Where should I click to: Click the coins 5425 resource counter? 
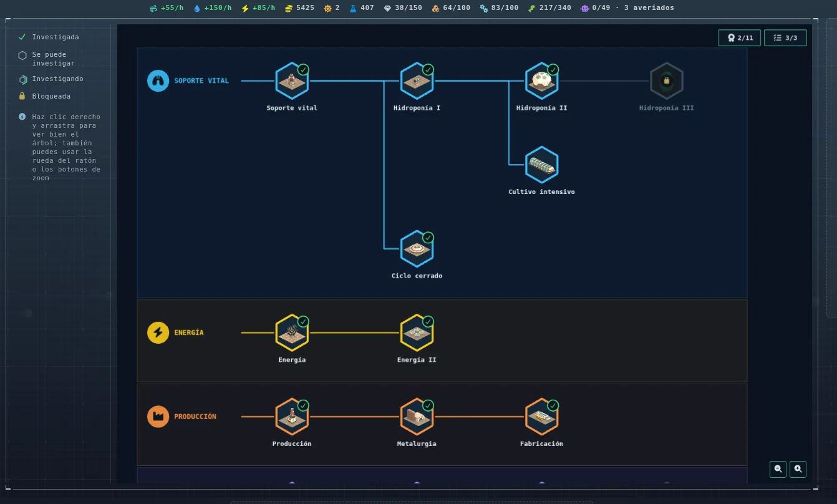tap(299, 8)
